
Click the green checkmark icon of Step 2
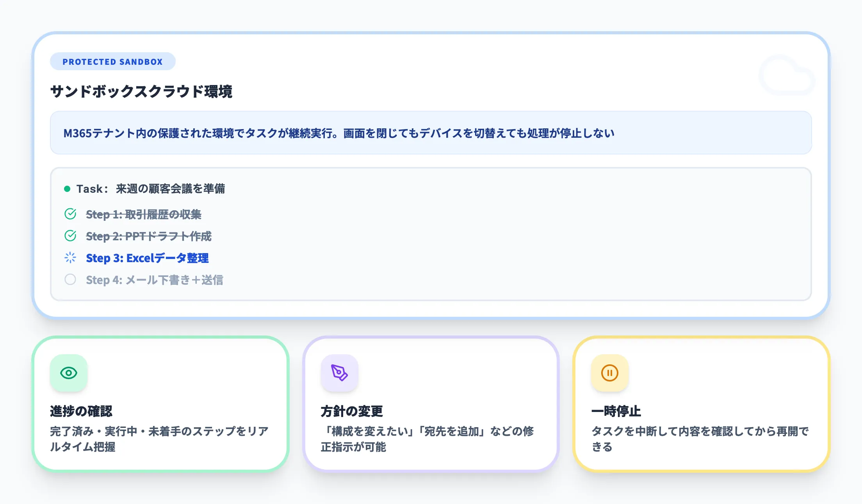(70, 236)
